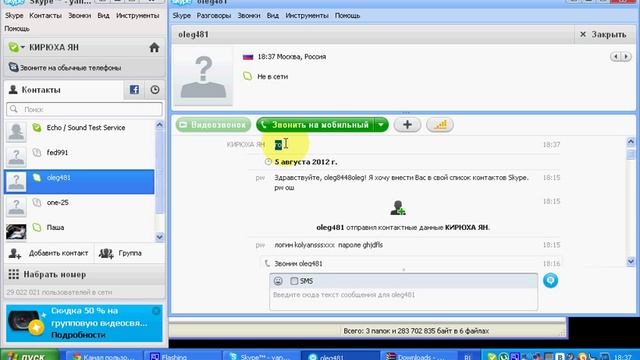Viewport: 640px width, 360px height.
Task: Open Инструменты menu in main Skype window
Action: pyautogui.click(x=138, y=16)
